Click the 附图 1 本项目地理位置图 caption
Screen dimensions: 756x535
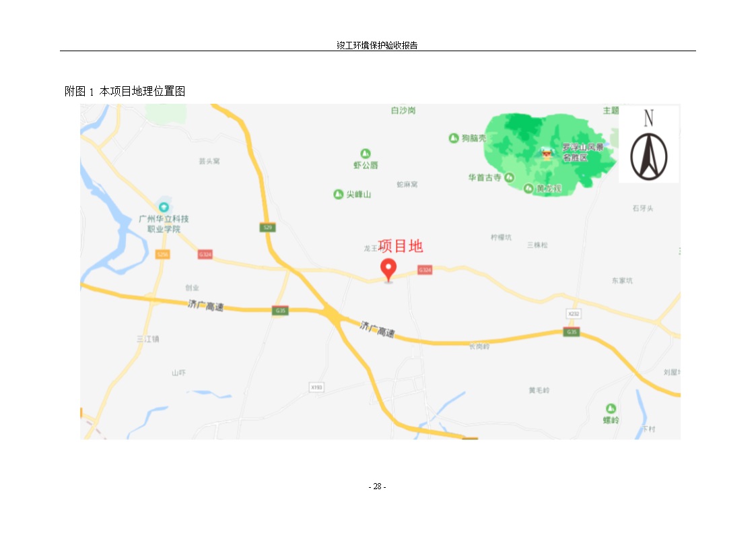tap(125, 91)
